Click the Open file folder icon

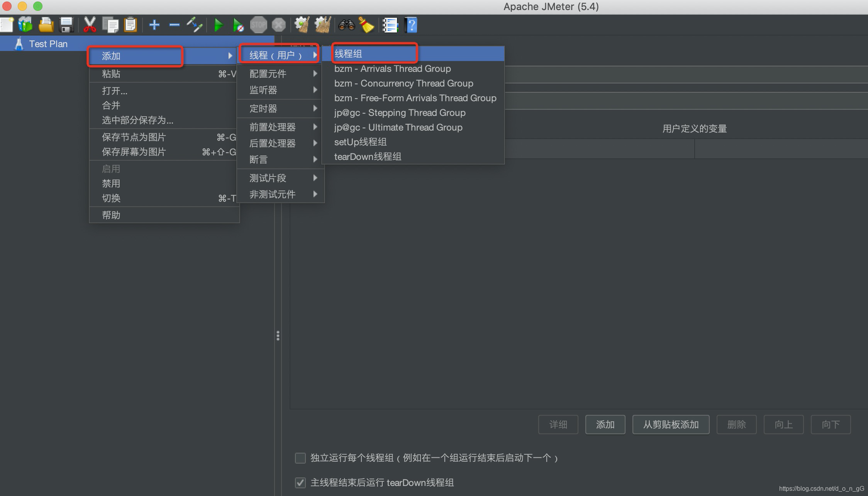46,25
